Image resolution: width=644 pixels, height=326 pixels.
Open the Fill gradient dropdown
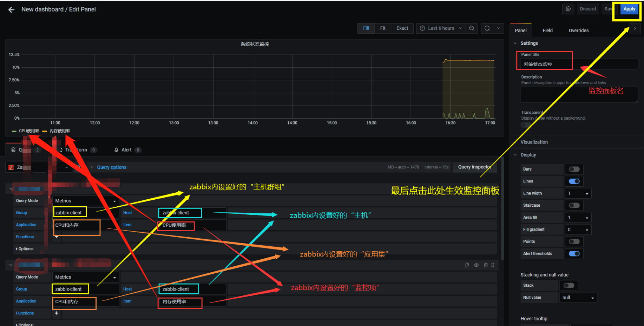tap(578, 229)
